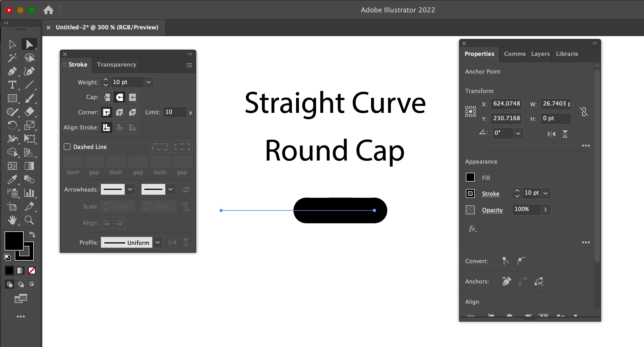This screenshot has height=347, width=644.
Task: Enable the Dashed Line checkbox
Action: 67,147
